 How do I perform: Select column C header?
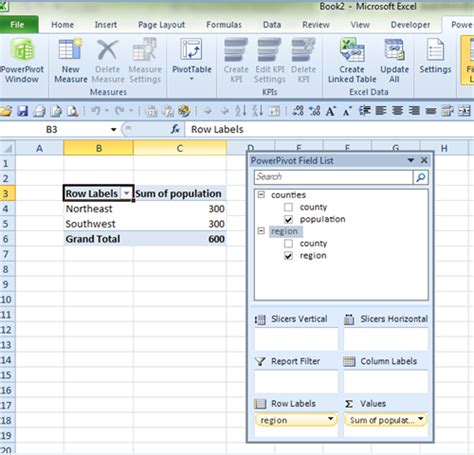[180, 148]
